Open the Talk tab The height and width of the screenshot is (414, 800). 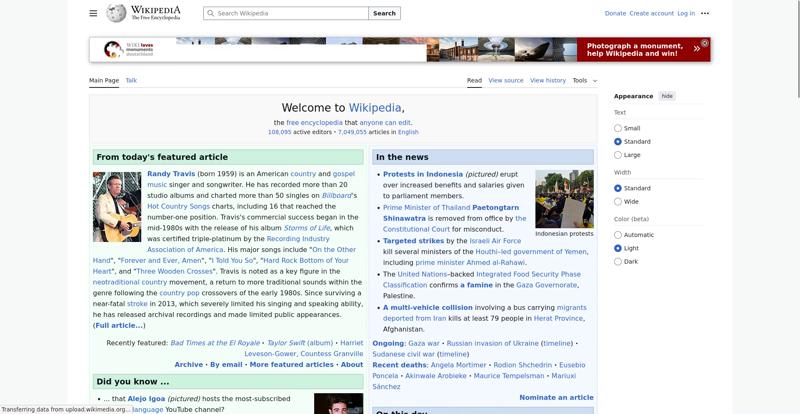[x=131, y=81]
